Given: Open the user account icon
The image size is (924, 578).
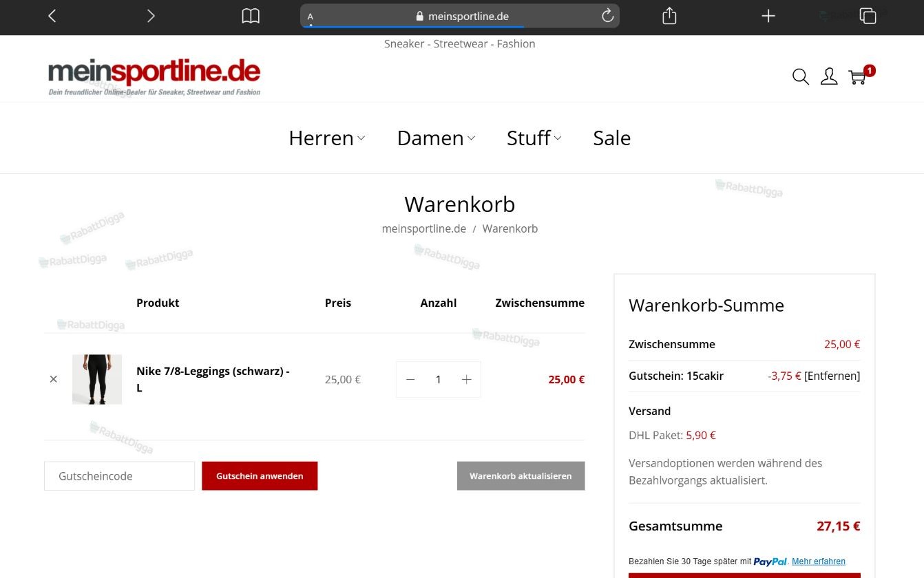Looking at the screenshot, I should [x=829, y=76].
